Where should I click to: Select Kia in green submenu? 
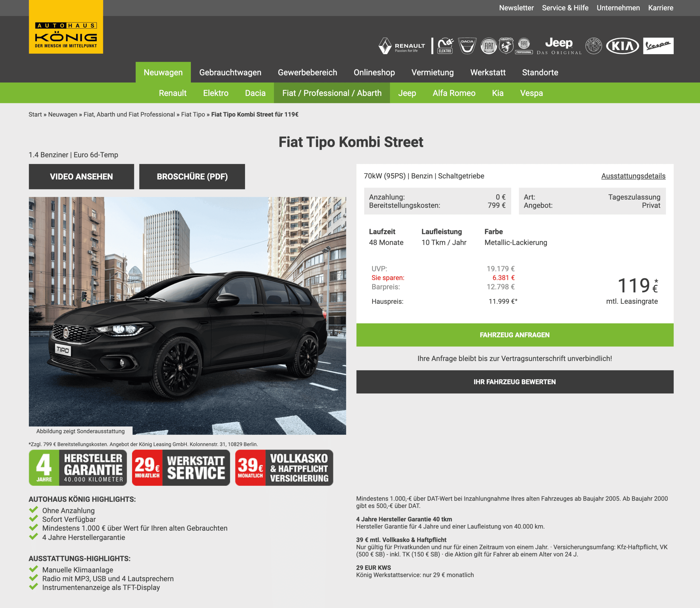click(x=498, y=93)
